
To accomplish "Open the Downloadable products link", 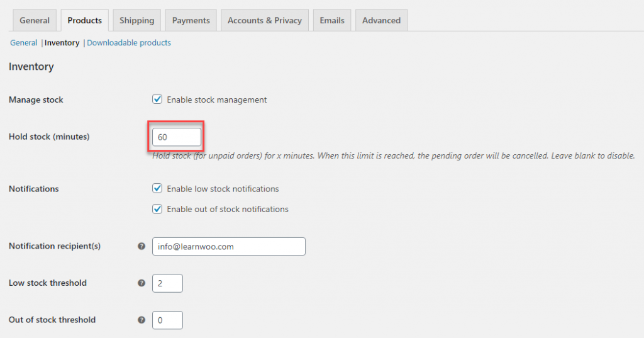I will [129, 43].
